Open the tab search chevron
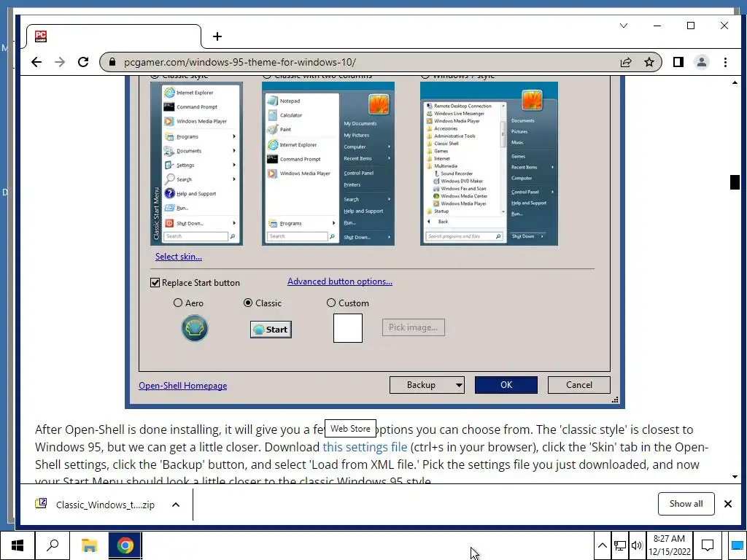Screen dimensions: 747x560 (x=624, y=26)
